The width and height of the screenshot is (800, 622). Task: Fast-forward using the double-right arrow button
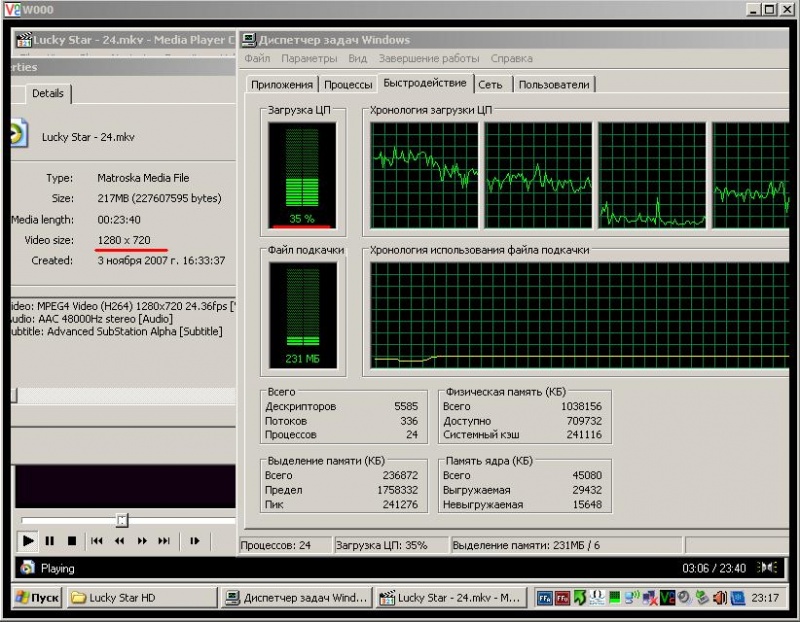[x=142, y=541]
